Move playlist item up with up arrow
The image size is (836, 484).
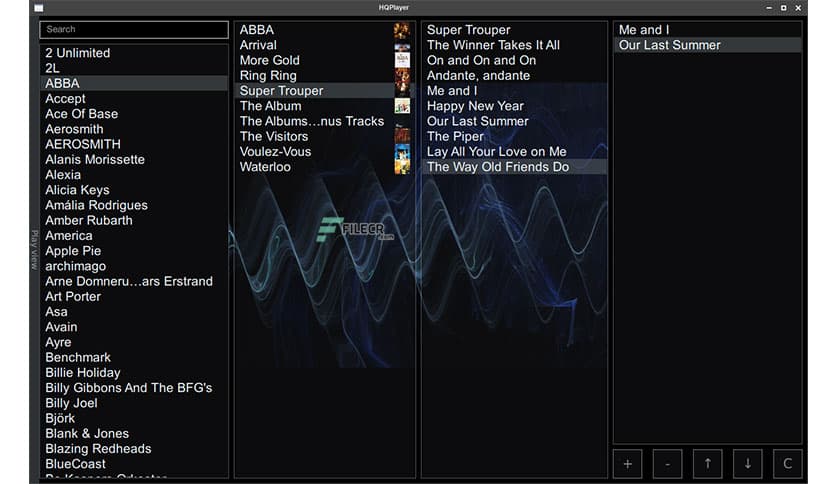708,464
